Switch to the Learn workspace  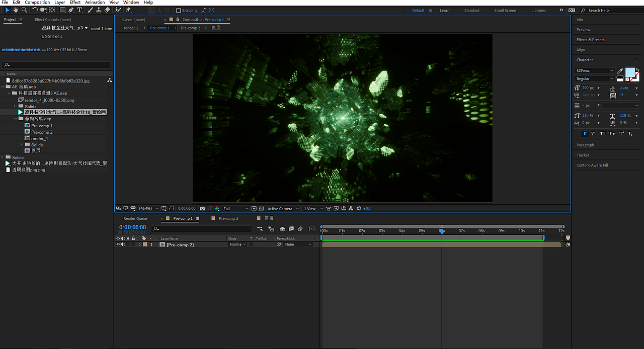click(444, 11)
